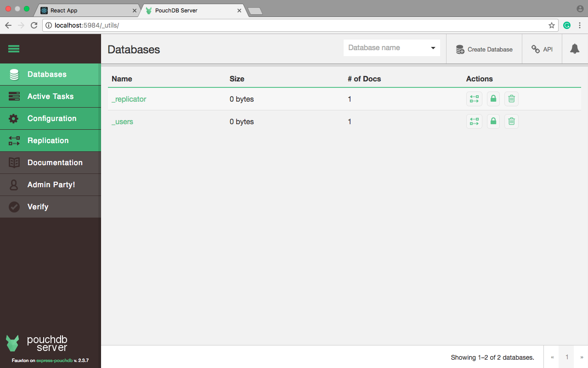Click the Admin Party user icon

[x=14, y=185]
